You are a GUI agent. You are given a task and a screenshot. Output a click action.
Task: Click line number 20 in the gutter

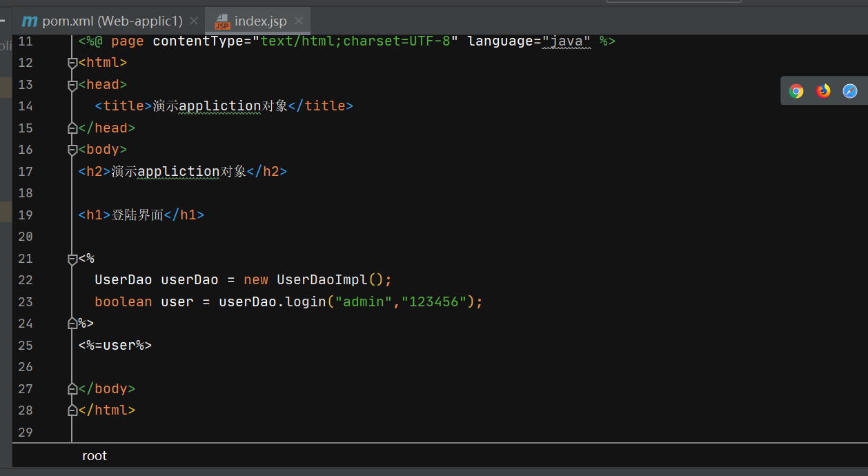25,236
